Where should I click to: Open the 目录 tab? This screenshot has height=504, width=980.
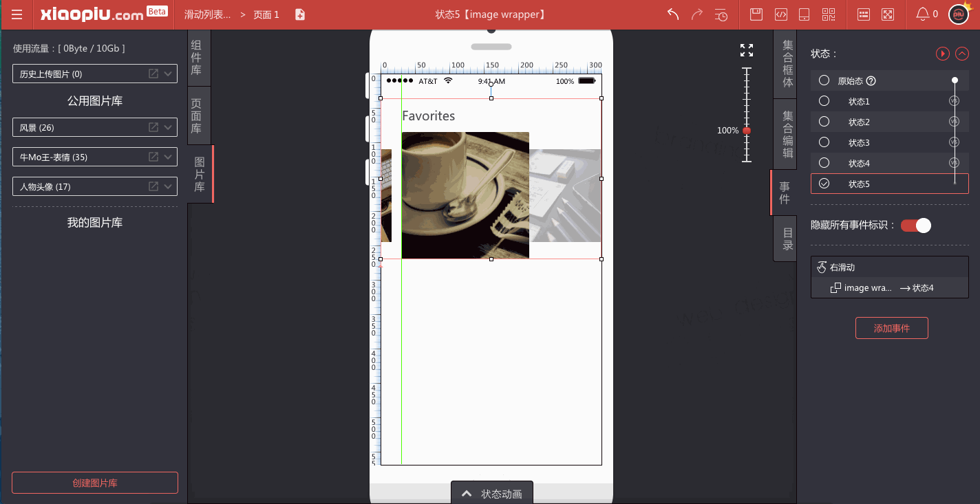786,239
